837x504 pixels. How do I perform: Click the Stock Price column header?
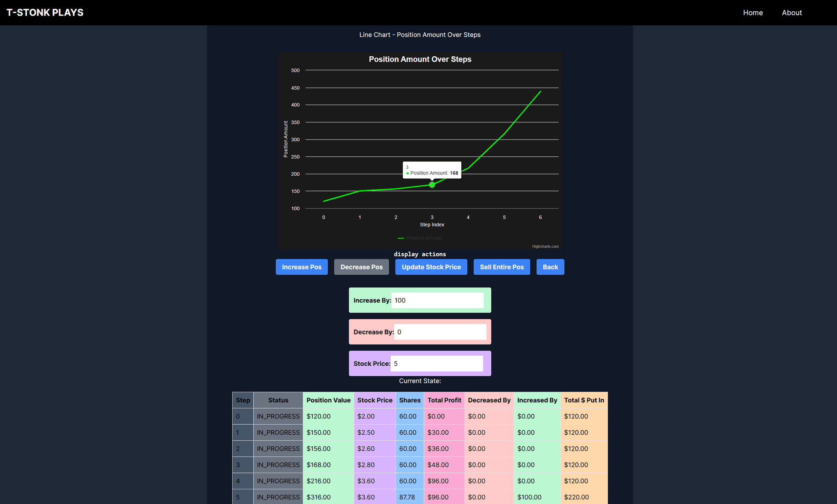point(375,400)
